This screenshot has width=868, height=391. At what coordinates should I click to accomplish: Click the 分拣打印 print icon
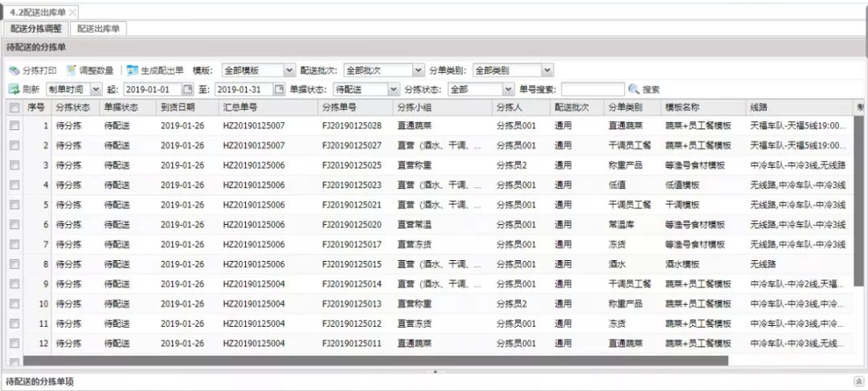14,71
